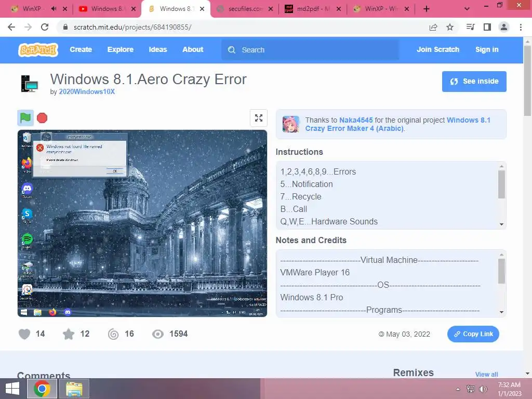Enter fullscreen mode for the project player

click(x=259, y=118)
